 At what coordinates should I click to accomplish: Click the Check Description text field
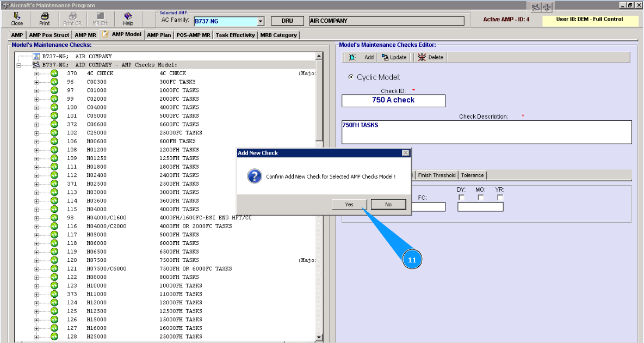click(x=486, y=132)
